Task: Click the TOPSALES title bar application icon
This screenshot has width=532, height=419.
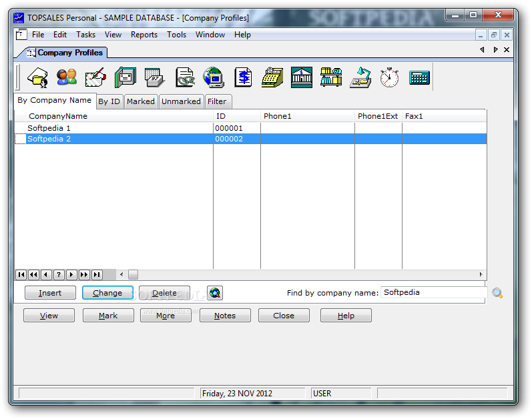Action: point(19,17)
